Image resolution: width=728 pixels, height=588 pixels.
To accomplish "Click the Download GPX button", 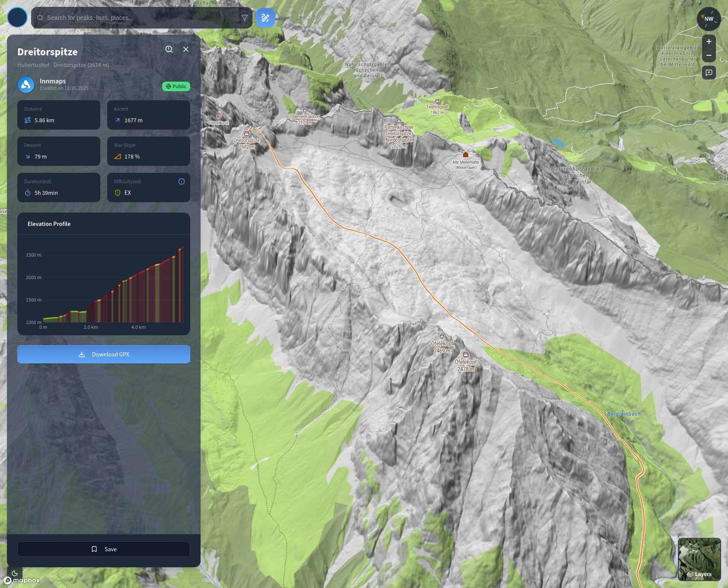I will click(103, 354).
